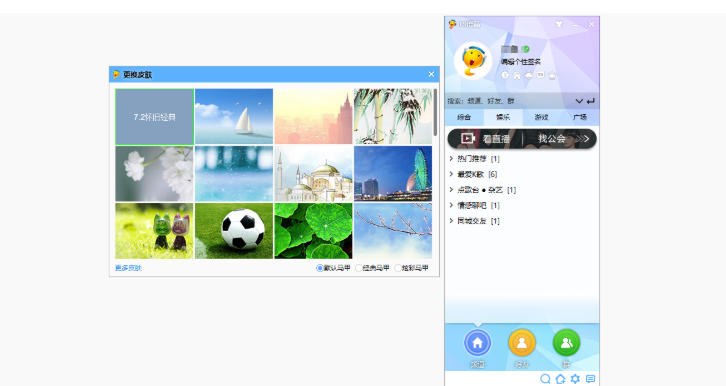Select the 7.2 classic skin tile

pos(155,117)
